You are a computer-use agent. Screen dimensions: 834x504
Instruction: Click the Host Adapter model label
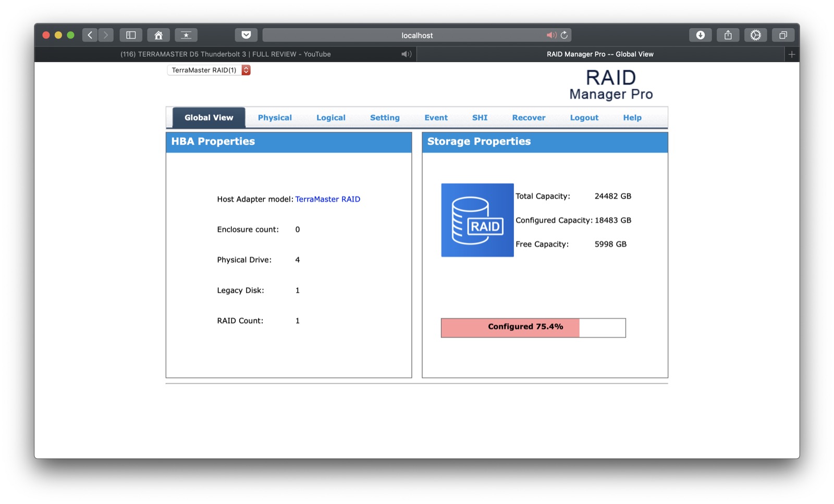[x=255, y=199]
